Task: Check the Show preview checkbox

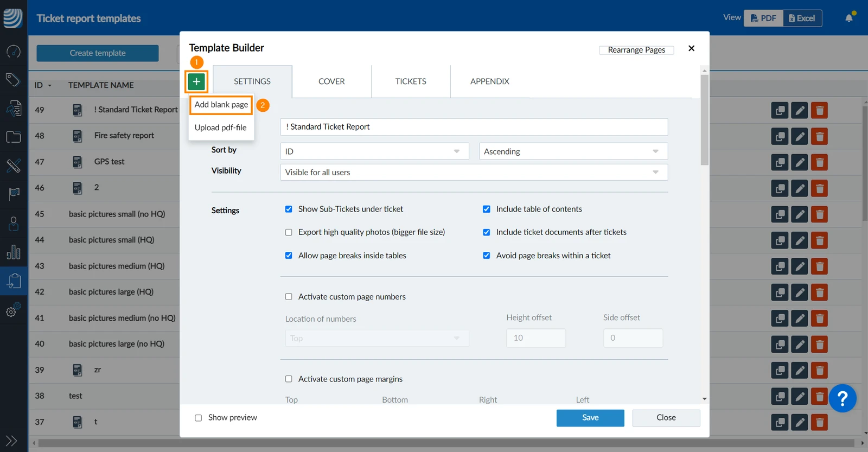Action: tap(199, 418)
